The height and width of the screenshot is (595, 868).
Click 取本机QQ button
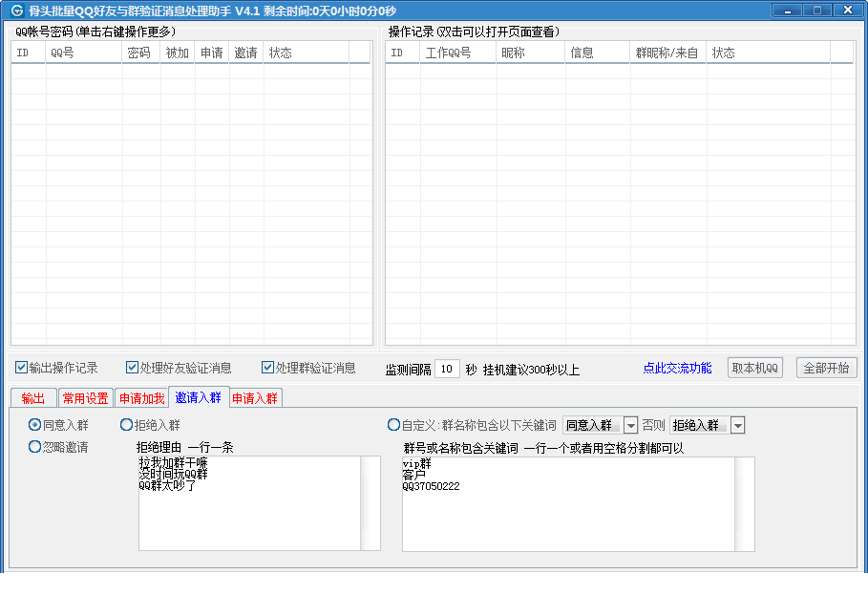tap(755, 368)
